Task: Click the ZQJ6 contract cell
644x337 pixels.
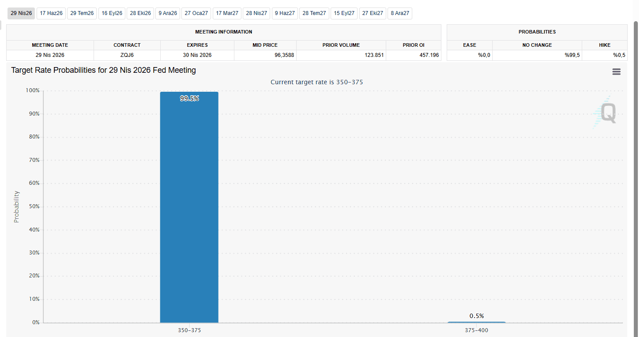Action: coord(127,55)
